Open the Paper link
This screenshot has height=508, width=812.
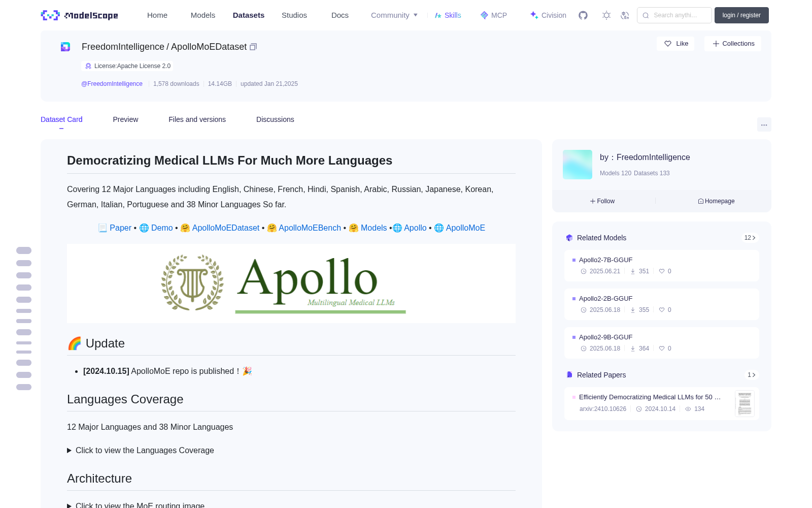pyautogui.click(x=120, y=228)
